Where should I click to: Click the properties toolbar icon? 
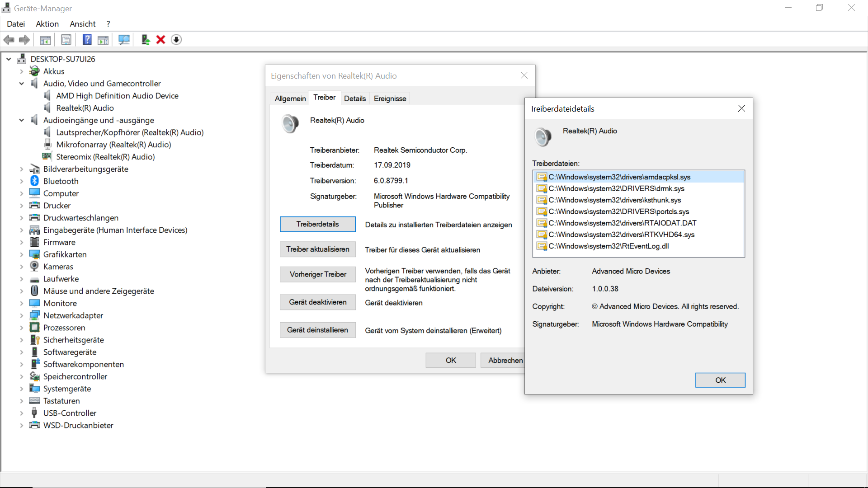click(x=66, y=40)
